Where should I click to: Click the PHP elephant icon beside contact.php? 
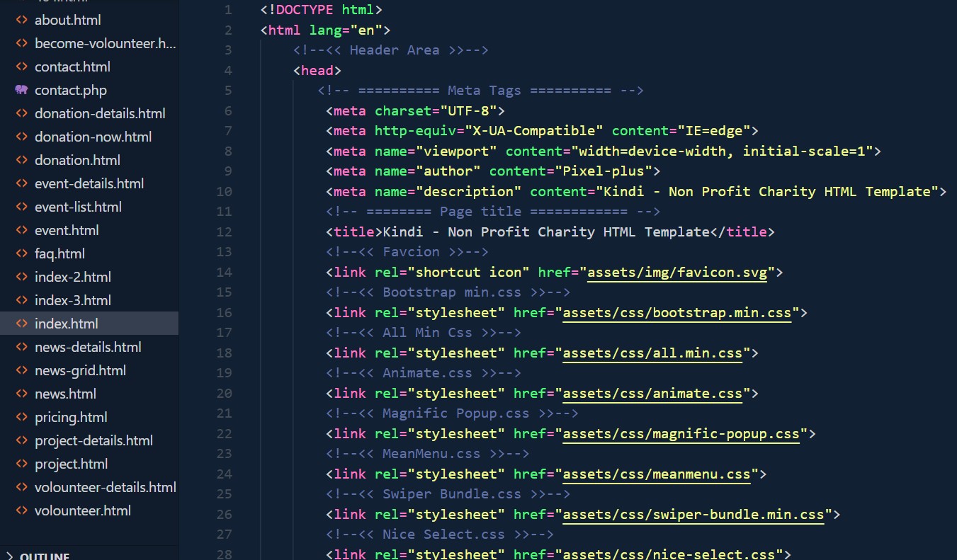[21, 90]
